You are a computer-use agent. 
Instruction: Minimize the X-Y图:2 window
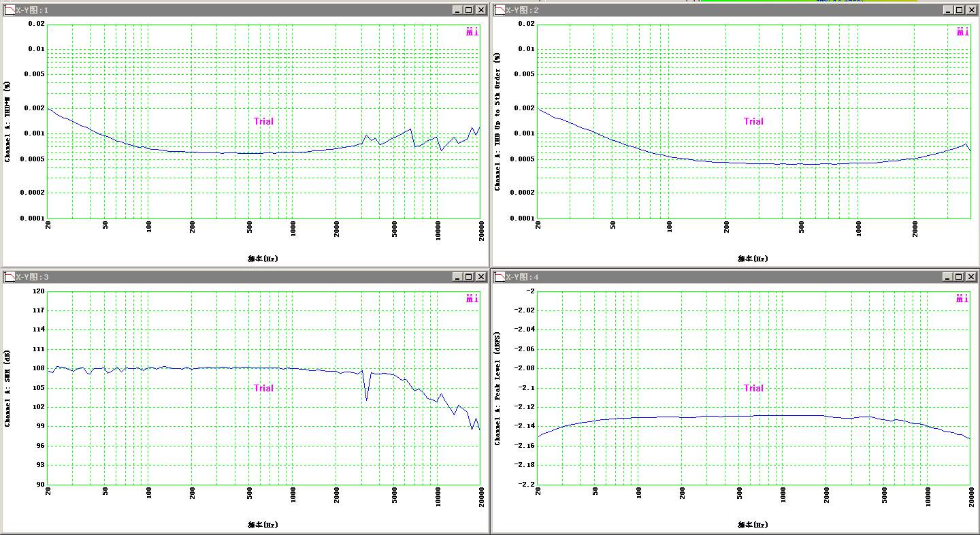point(947,10)
